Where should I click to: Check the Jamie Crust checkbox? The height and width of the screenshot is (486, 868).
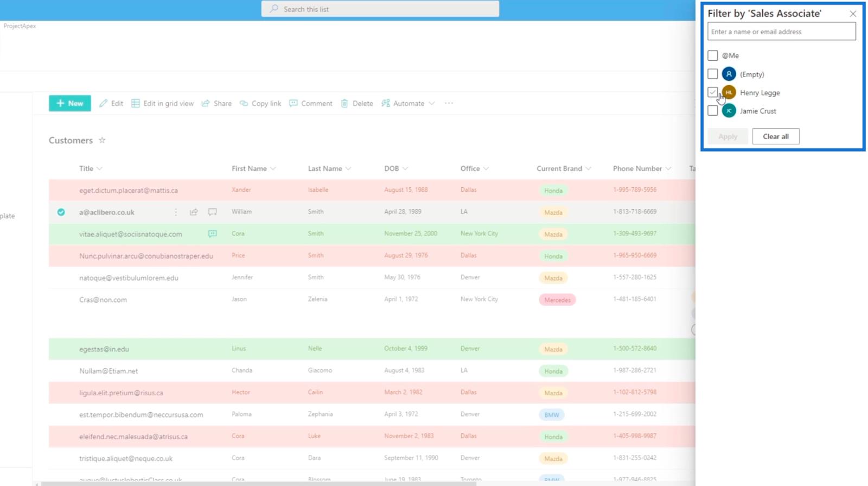tap(713, 111)
